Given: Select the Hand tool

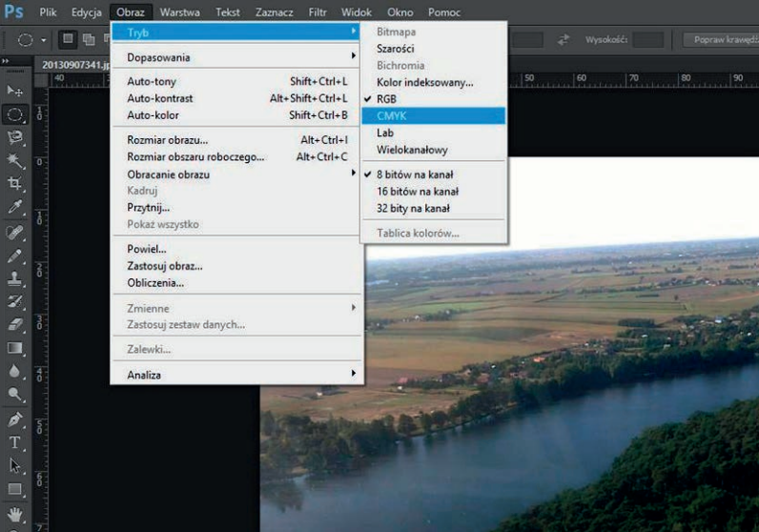Looking at the screenshot, I should coord(15,515).
